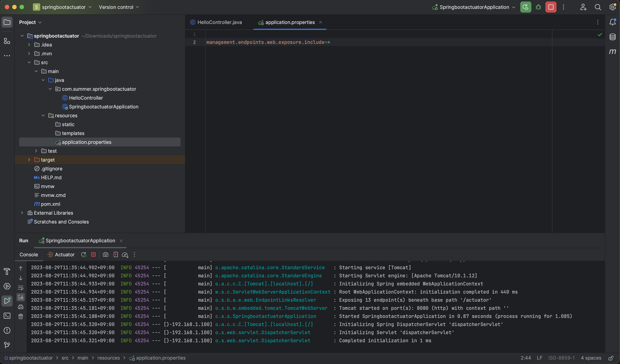Toggle scroll to end in console
This screenshot has width=620, height=364.
pyautogui.click(x=21, y=297)
